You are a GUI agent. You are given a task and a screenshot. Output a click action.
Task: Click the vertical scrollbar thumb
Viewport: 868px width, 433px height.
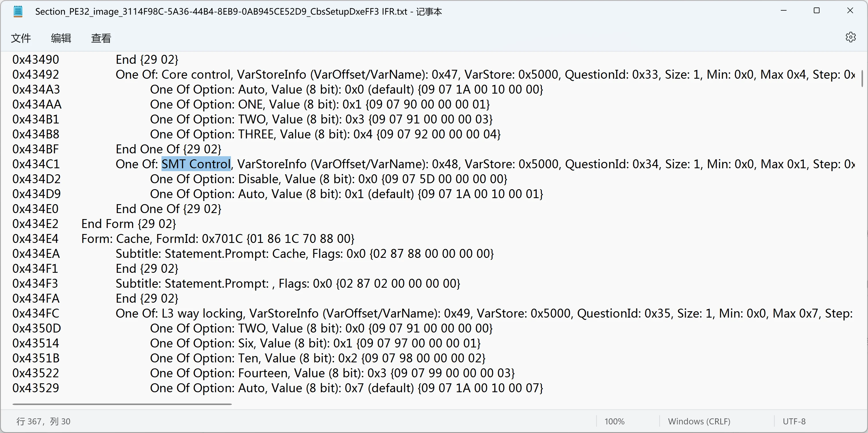[x=862, y=78]
